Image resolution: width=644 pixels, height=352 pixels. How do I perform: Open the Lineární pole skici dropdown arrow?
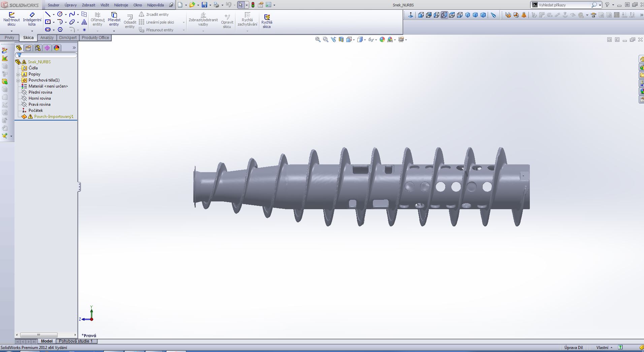pyautogui.click(x=184, y=22)
